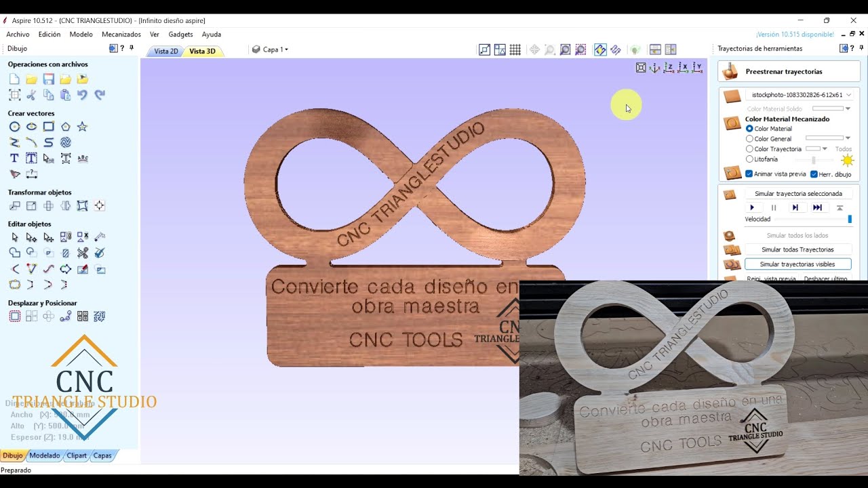The image size is (868, 488).
Task: Select the draw polygon tool
Action: 66,127
